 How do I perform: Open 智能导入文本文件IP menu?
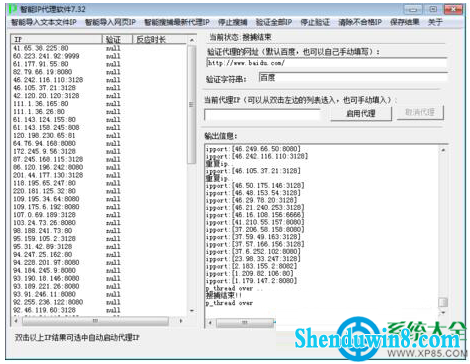coord(44,22)
